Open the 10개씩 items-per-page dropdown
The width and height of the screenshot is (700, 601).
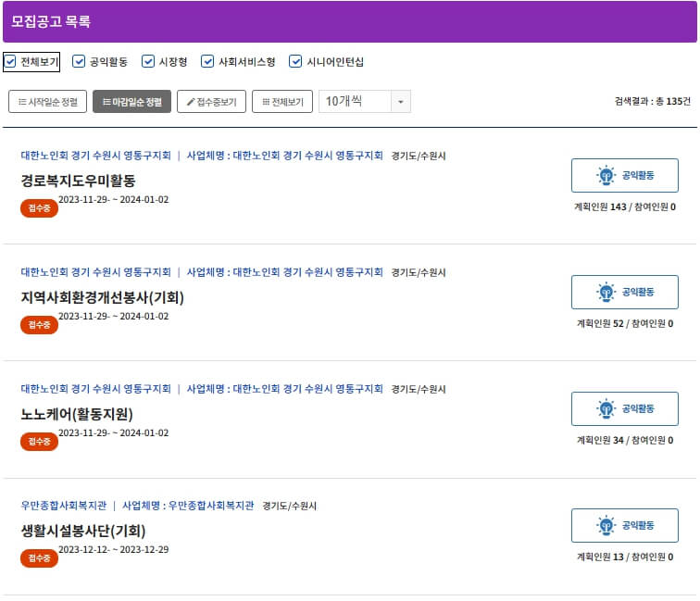(x=364, y=102)
